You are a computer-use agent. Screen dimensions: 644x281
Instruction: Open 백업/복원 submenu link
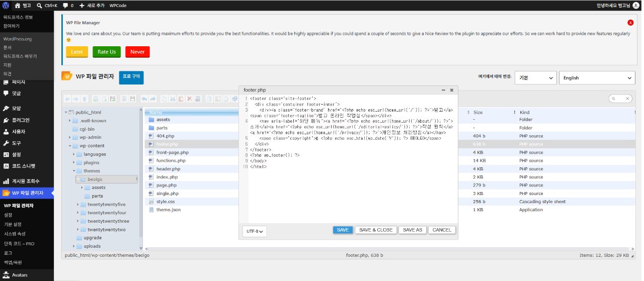pyautogui.click(x=13, y=262)
